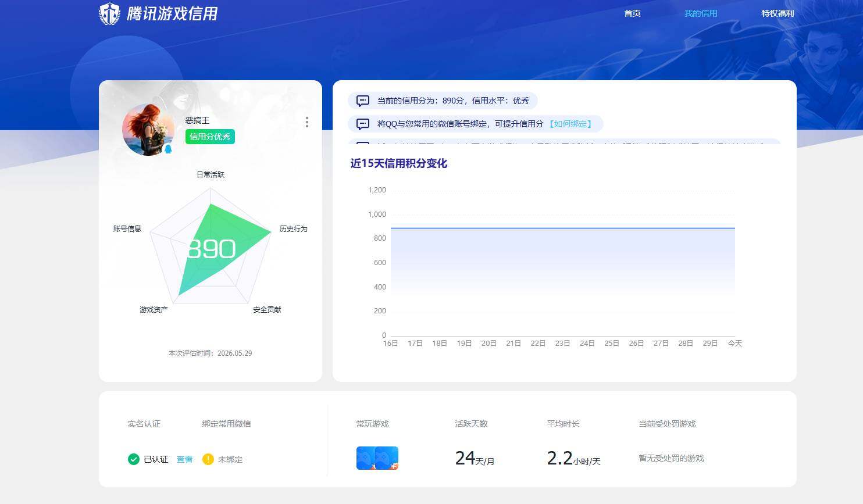Click the 890 score in the radar chart

(x=212, y=249)
